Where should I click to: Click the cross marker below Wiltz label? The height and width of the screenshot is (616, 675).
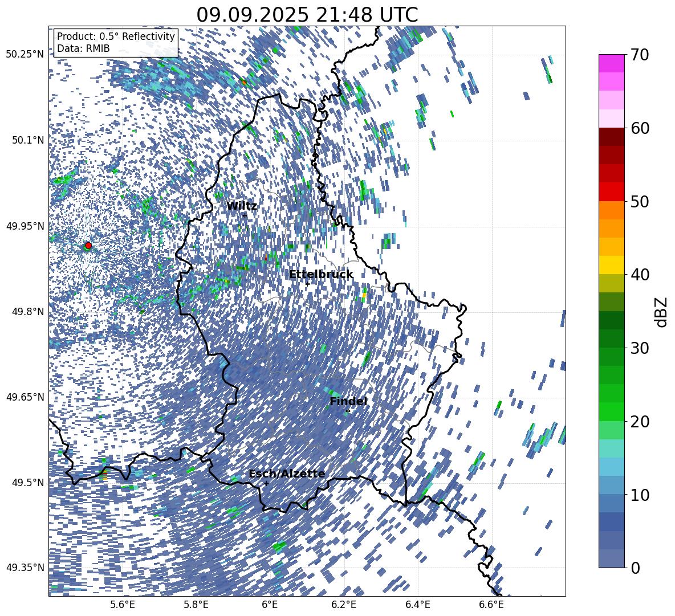(x=245, y=215)
